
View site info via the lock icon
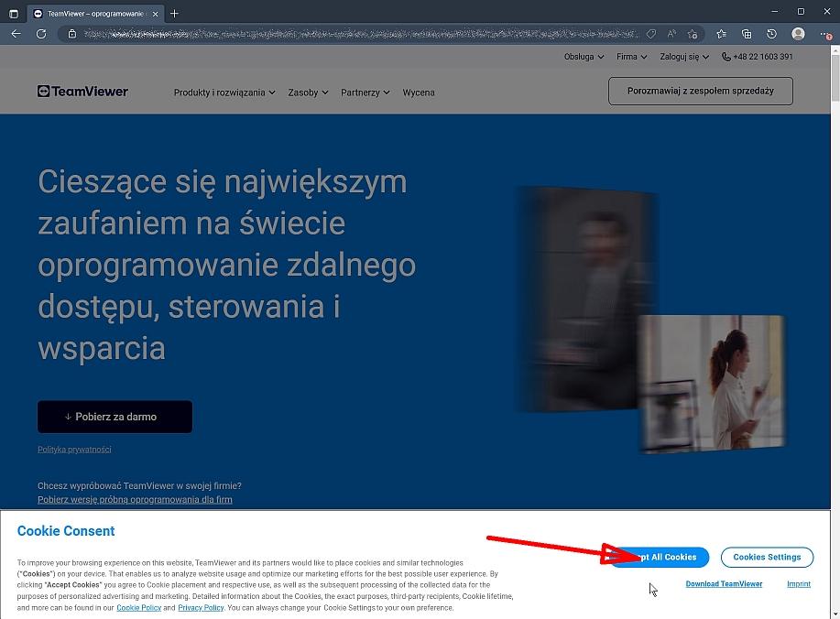coord(71,34)
